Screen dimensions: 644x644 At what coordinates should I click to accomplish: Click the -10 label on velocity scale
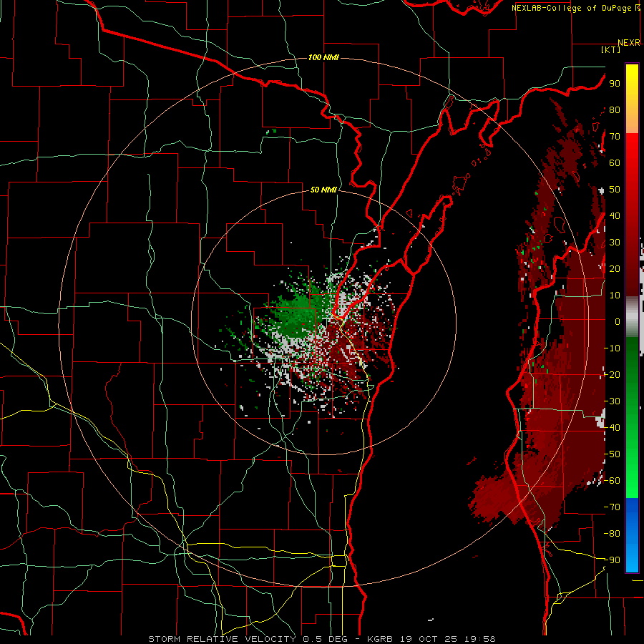click(x=612, y=348)
